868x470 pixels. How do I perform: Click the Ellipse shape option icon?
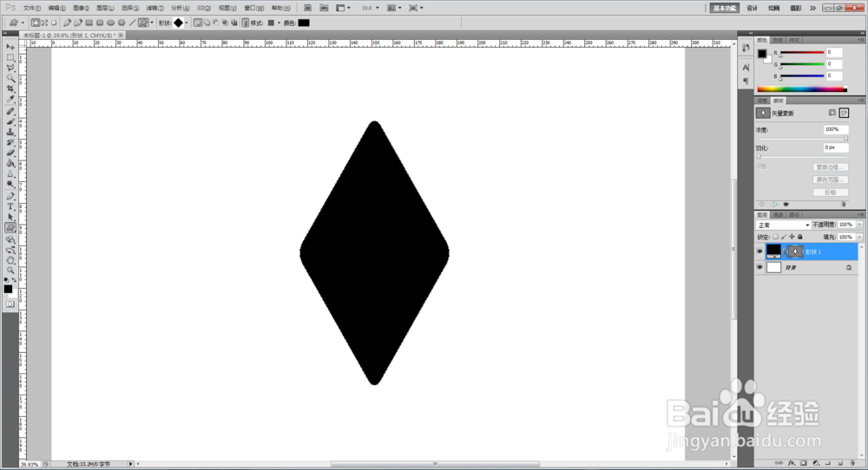(111, 23)
